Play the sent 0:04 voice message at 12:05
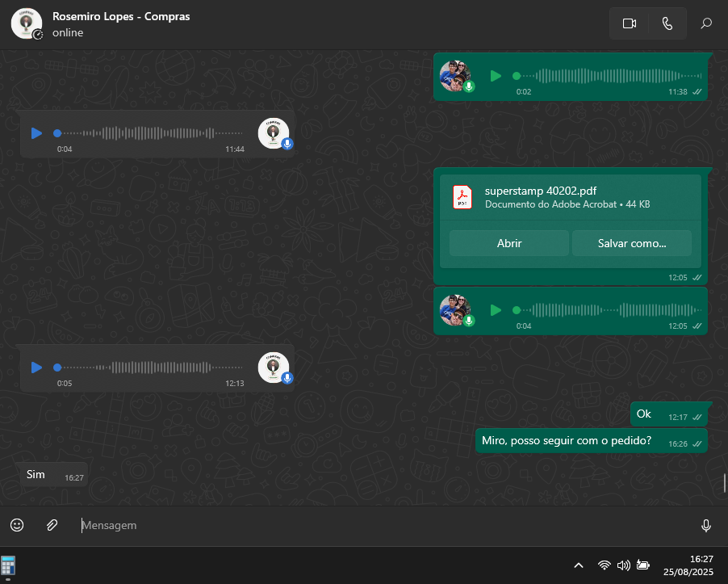Screen dimensions: 728x584 [x=496, y=310]
